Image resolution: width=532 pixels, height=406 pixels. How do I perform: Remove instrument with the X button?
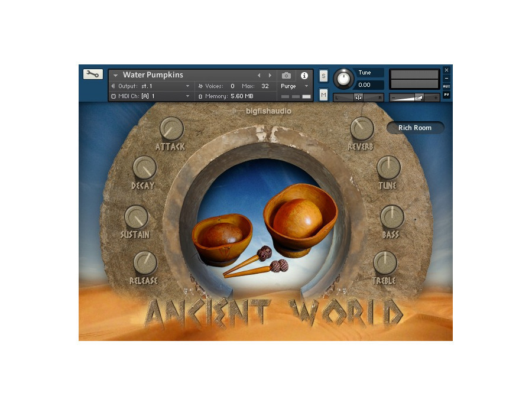point(446,70)
